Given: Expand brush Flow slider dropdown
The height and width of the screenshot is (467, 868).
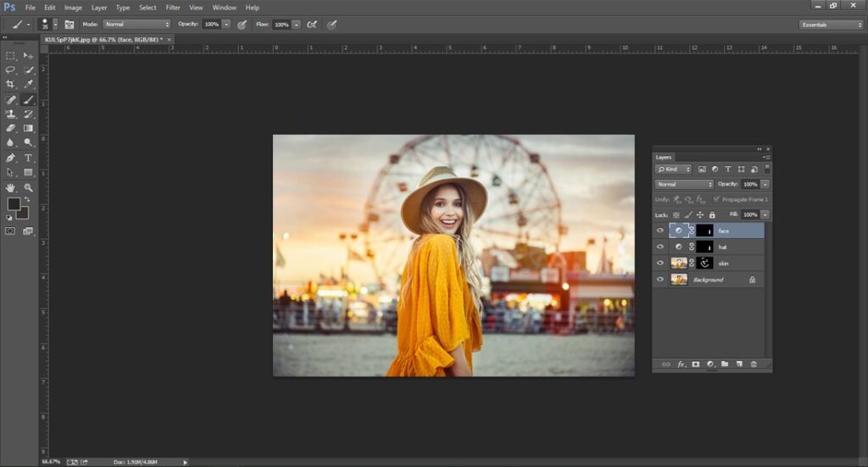Looking at the screenshot, I should (296, 25).
